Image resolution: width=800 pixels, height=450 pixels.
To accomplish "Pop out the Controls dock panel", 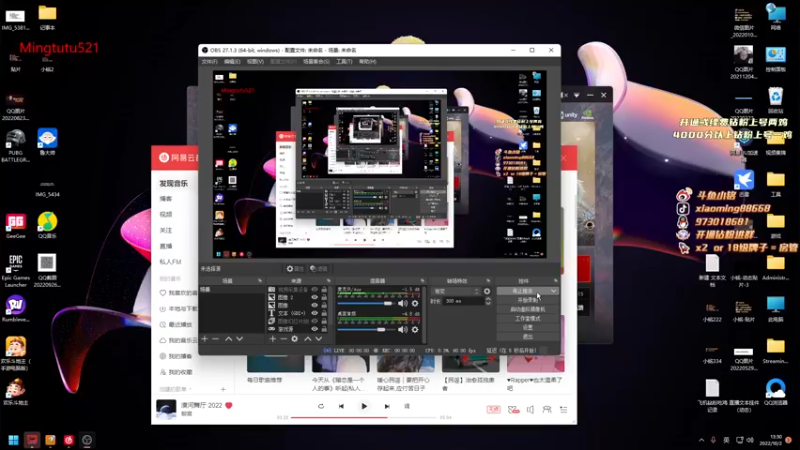I will (556, 281).
